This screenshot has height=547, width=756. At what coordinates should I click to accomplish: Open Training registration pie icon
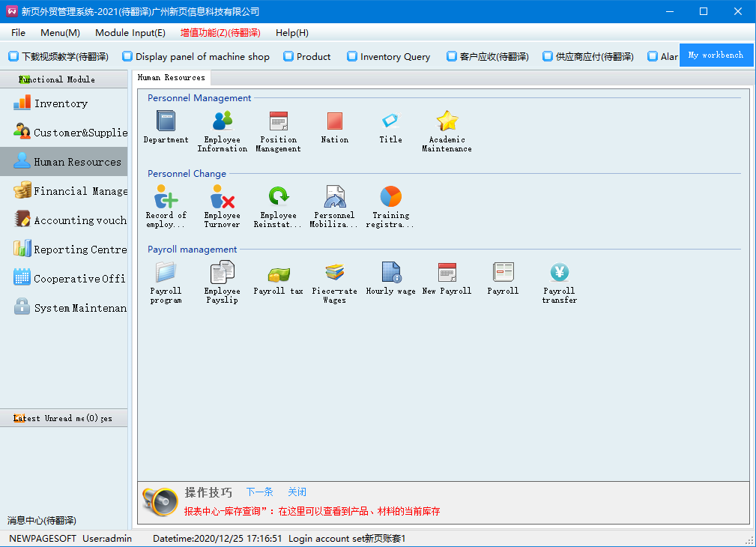pyautogui.click(x=390, y=197)
